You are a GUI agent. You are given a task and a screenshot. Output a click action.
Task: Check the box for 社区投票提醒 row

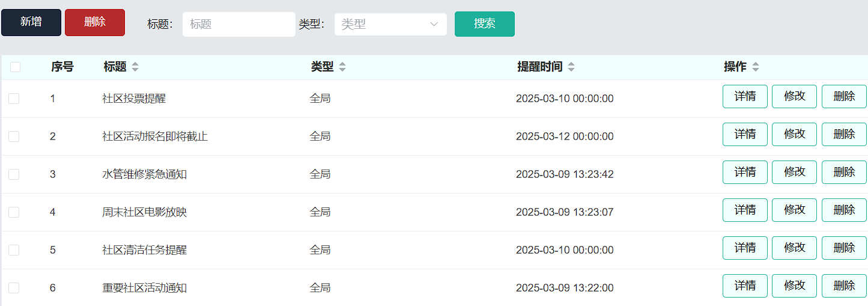click(14, 99)
